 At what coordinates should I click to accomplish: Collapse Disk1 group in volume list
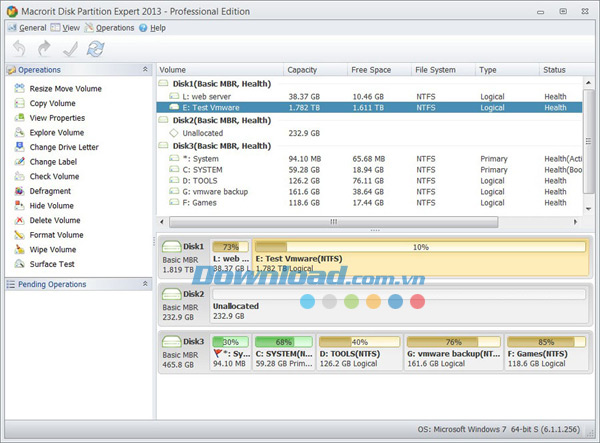click(163, 83)
